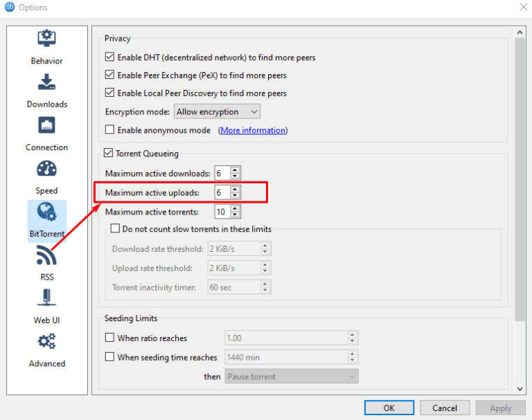Increase Torrent inactivity timer value
Screen dimensions: 532x420
pos(265,284)
